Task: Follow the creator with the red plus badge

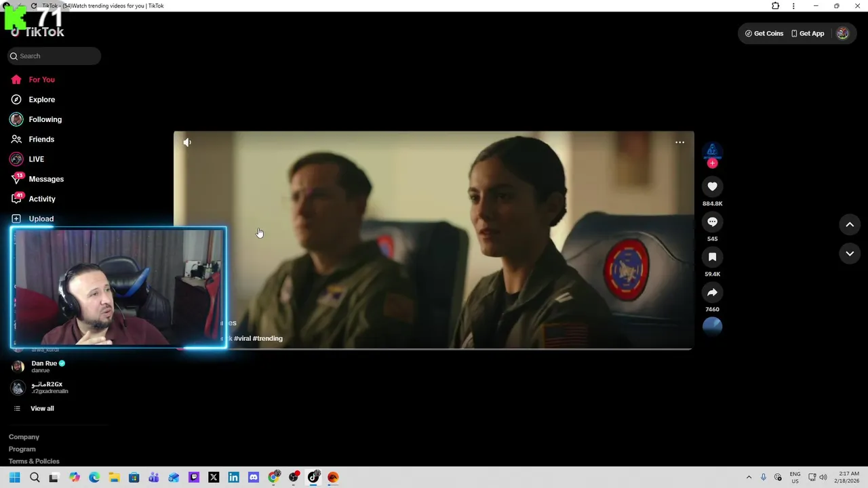Action: pos(712,163)
